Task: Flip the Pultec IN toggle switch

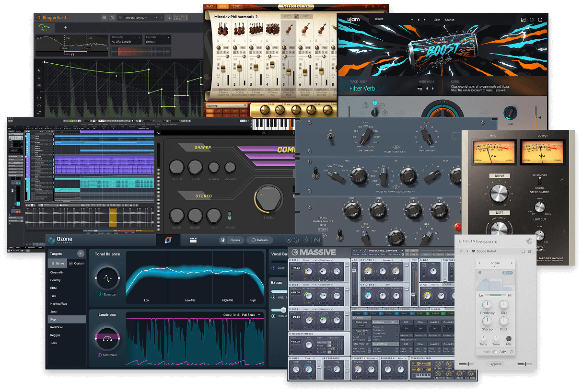Action: point(329,138)
